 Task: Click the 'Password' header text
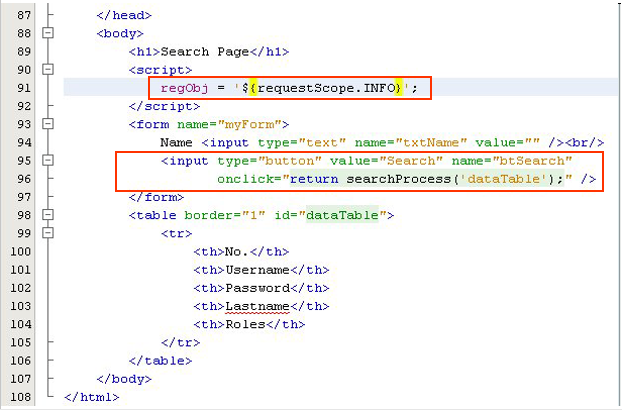(257, 288)
